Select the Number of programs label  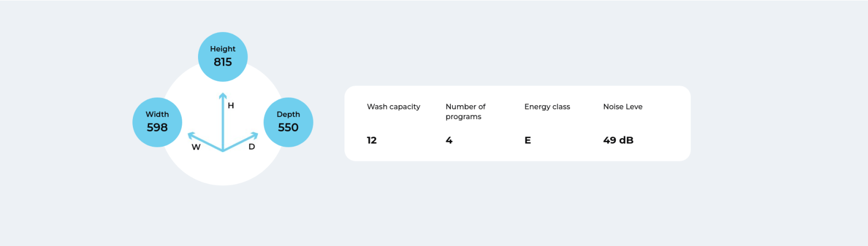(465, 112)
